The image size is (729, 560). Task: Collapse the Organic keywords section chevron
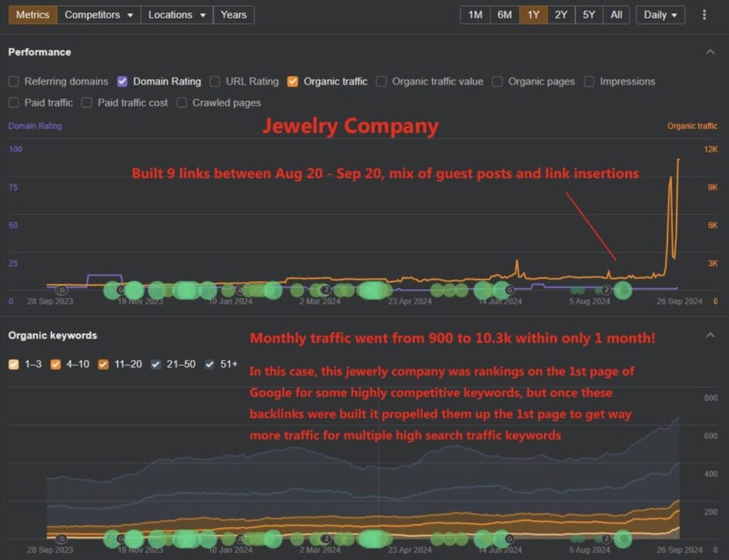pyautogui.click(x=709, y=335)
